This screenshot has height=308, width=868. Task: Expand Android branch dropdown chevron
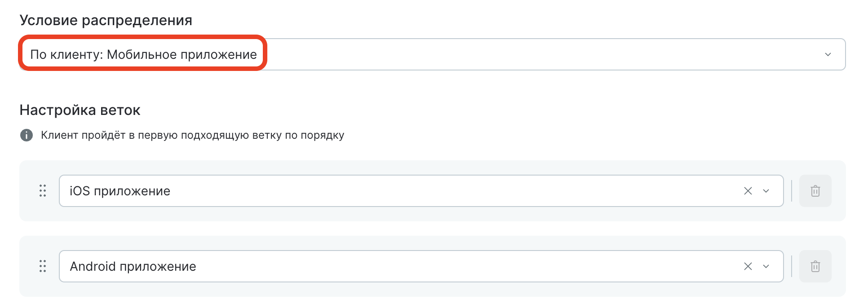pos(766,266)
